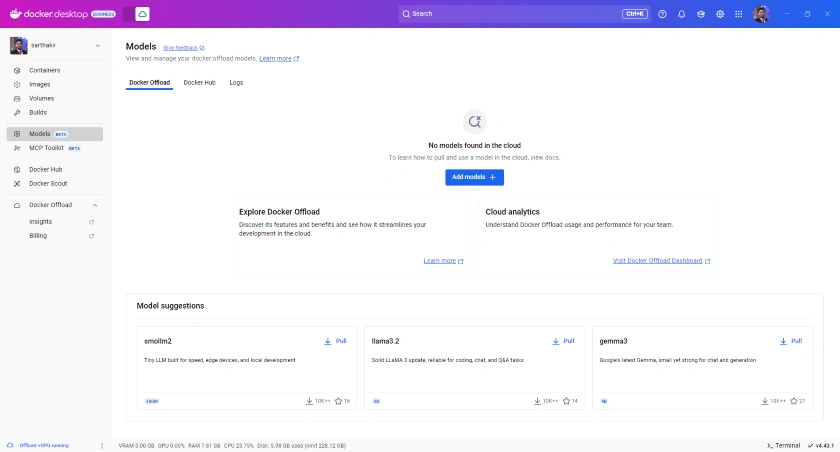
Task: Click download count icon on llama3.2 card
Action: [x=537, y=401]
